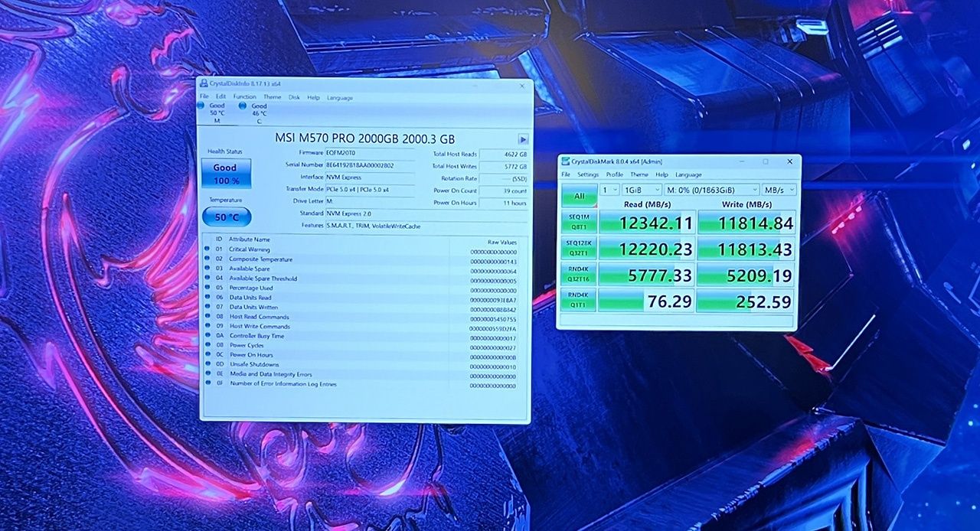The width and height of the screenshot is (980, 531).
Task: Change the MB/s unit dropdown
Action: [x=779, y=190]
